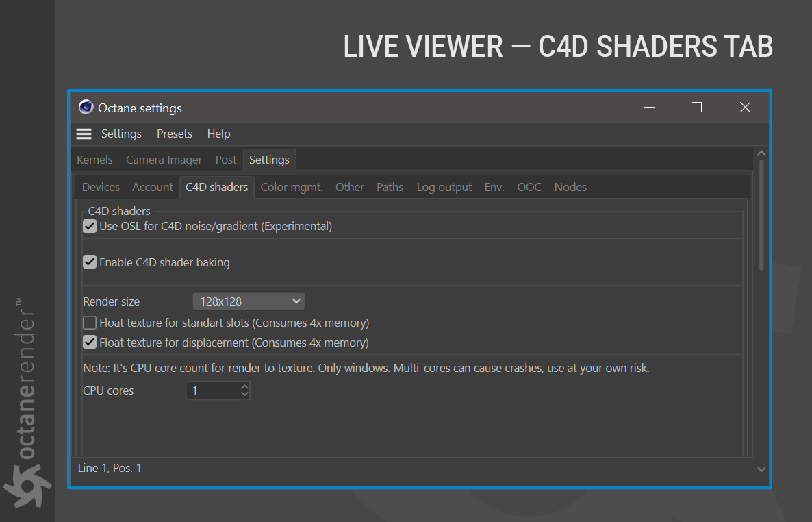Screen dimensions: 812x522
Task: Click the 'CPU cores' label
Action: tap(108, 390)
